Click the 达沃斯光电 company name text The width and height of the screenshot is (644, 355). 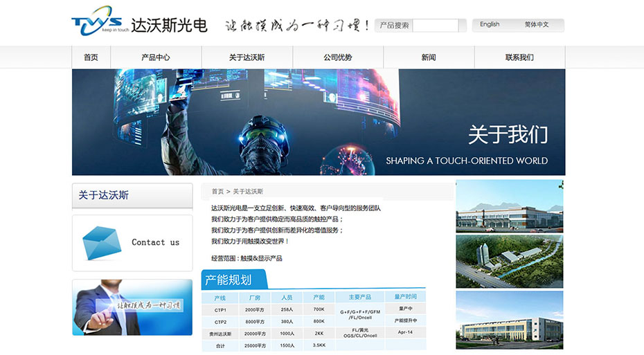tap(169, 25)
